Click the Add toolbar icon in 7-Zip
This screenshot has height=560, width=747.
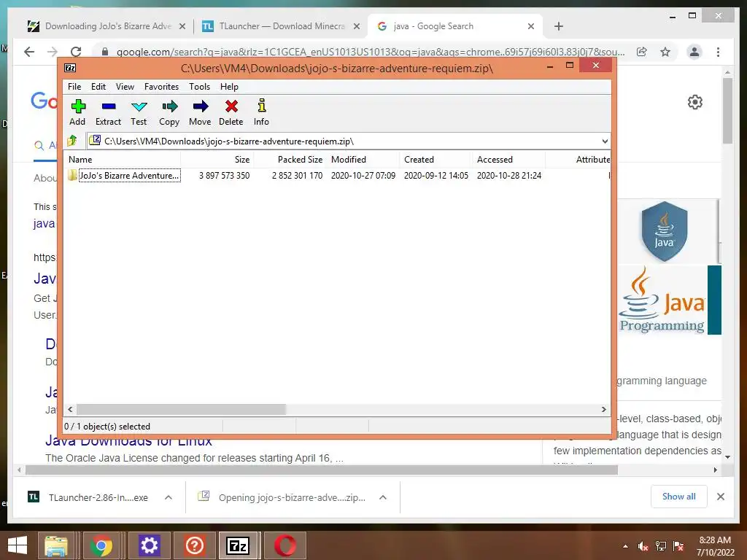[77, 112]
